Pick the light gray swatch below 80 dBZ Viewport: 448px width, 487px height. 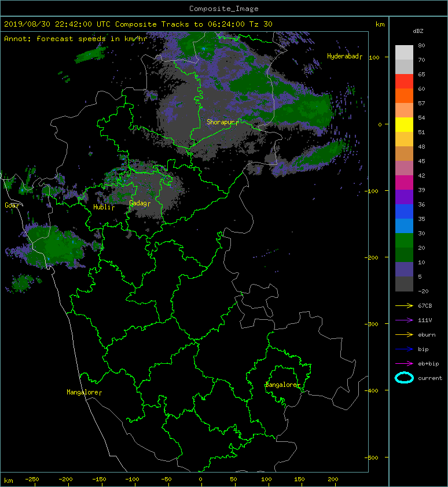pos(404,53)
